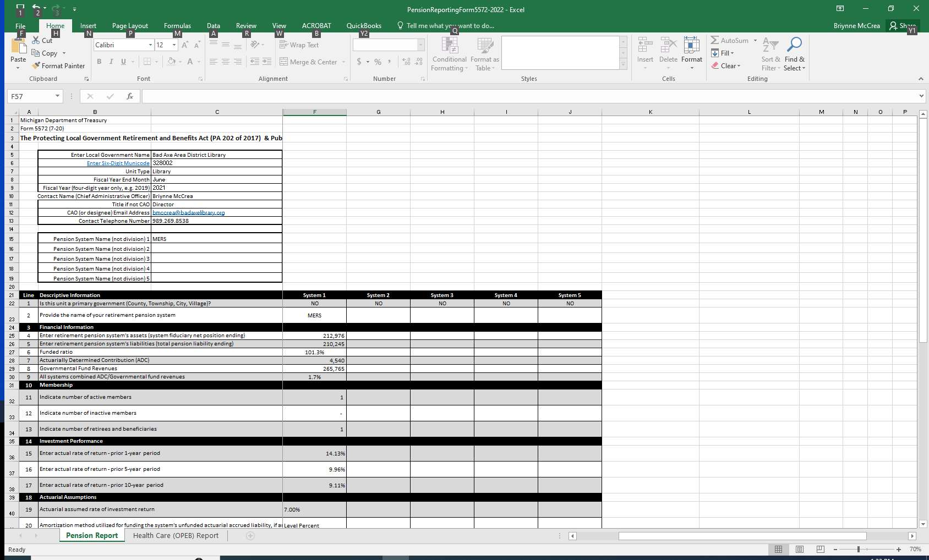This screenshot has width=929, height=560.
Task: Open the Enter Six-Digit Municode link
Action: (x=118, y=163)
